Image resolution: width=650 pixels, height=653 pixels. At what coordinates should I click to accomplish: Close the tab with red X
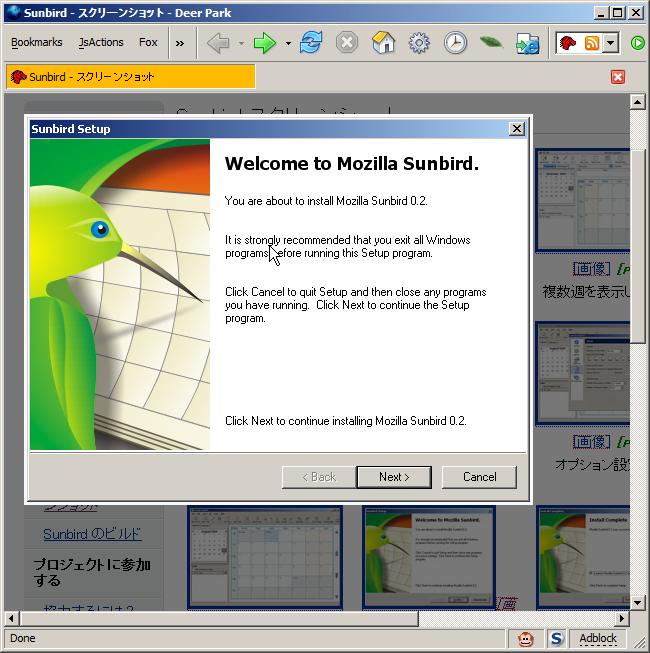tap(618, 77)
